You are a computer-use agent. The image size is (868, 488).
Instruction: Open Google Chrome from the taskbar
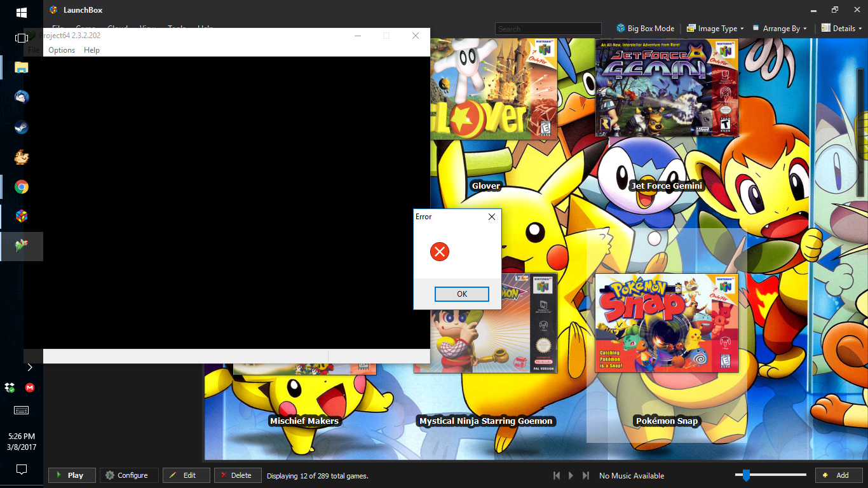coord(22,187)
